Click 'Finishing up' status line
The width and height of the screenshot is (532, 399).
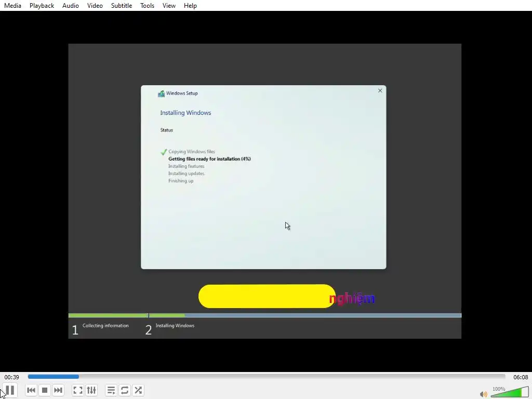[181, 181]
